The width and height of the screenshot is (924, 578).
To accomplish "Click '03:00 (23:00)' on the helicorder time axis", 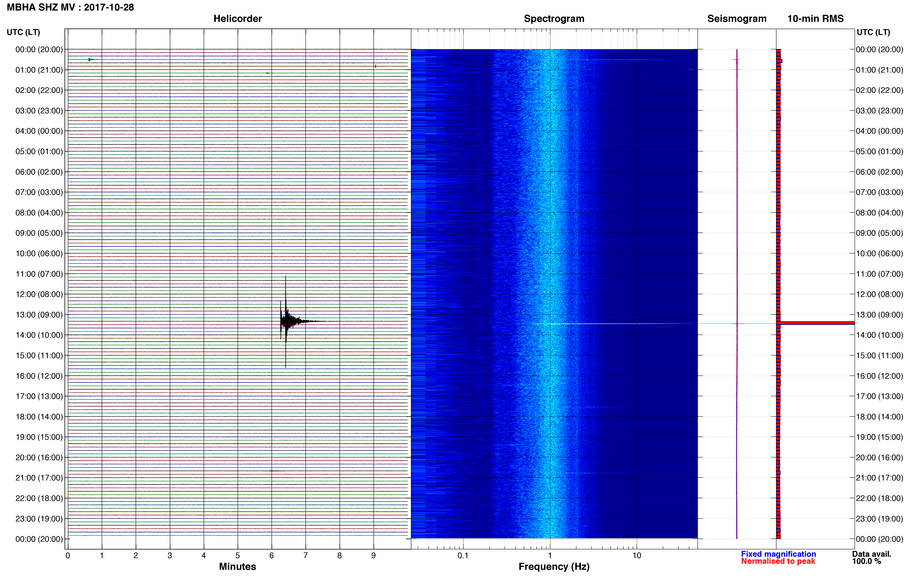I will [39, 111].
